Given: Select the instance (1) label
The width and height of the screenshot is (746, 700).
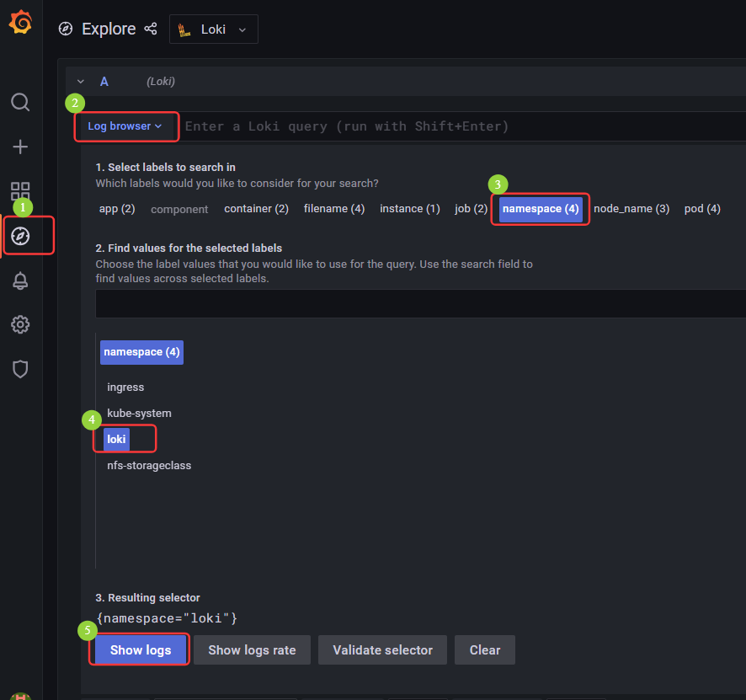Looking at the screenshot, I should (x=410, y=209).
